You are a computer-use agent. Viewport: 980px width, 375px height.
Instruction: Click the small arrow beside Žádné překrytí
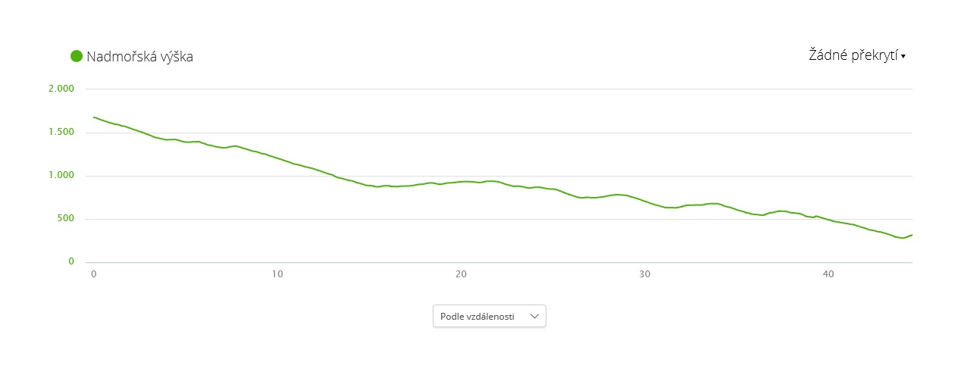[903, 56]
